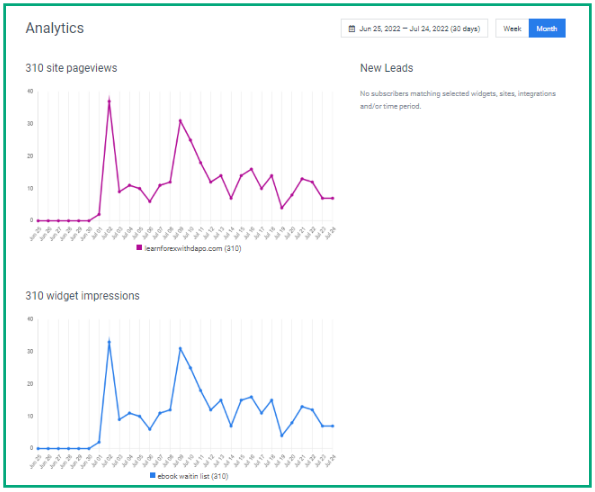Click the Jul 19 low point on widget impressions chart
The height and width of the screenshot is (492, 595).
click(x=282, y=435)
